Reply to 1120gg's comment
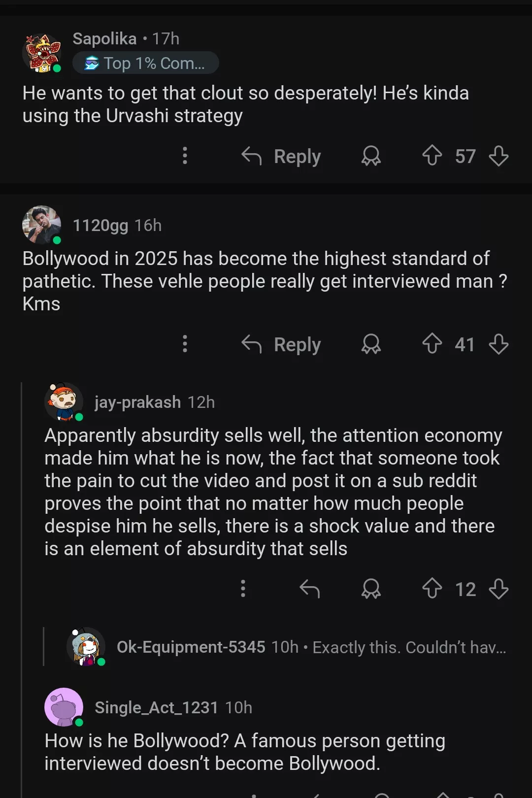 tap(282, 344)
